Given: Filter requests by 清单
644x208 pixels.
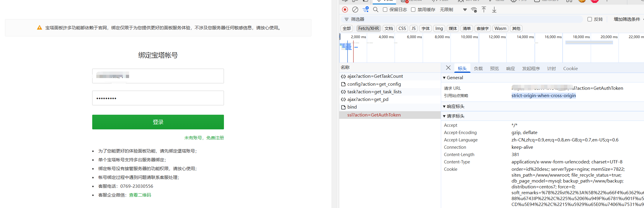Looking at the screenshot, I should click(x=467, y=28).
